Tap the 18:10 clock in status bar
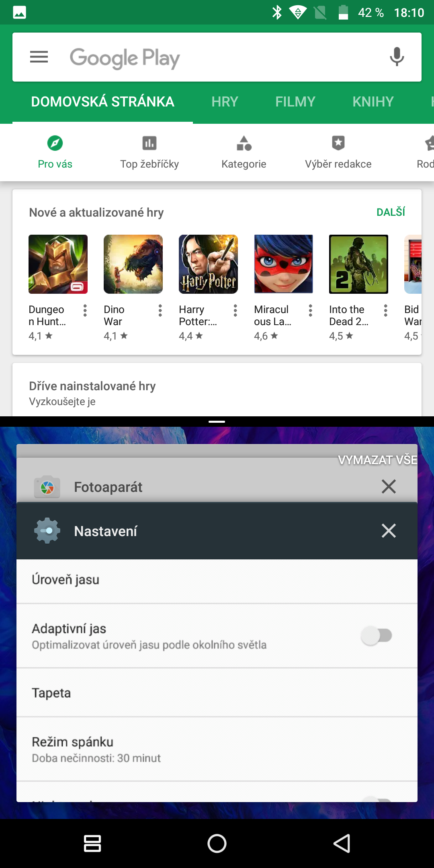 click(409, 12)
